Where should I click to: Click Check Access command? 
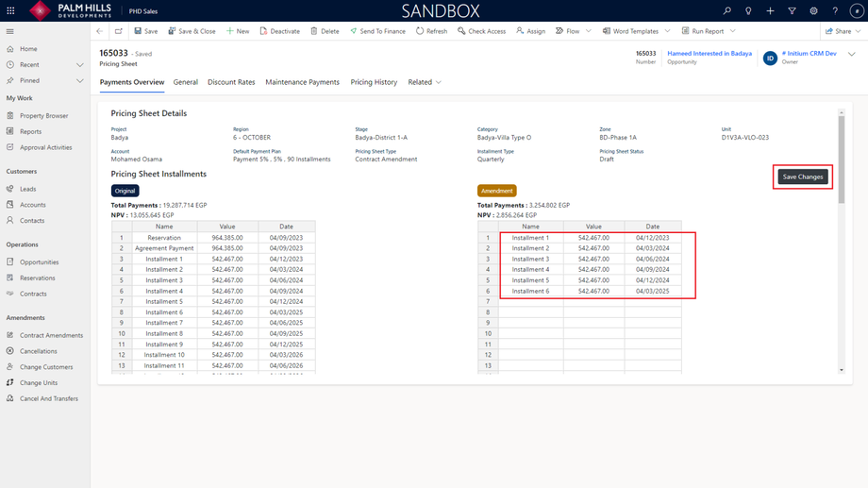coord(481,31)
